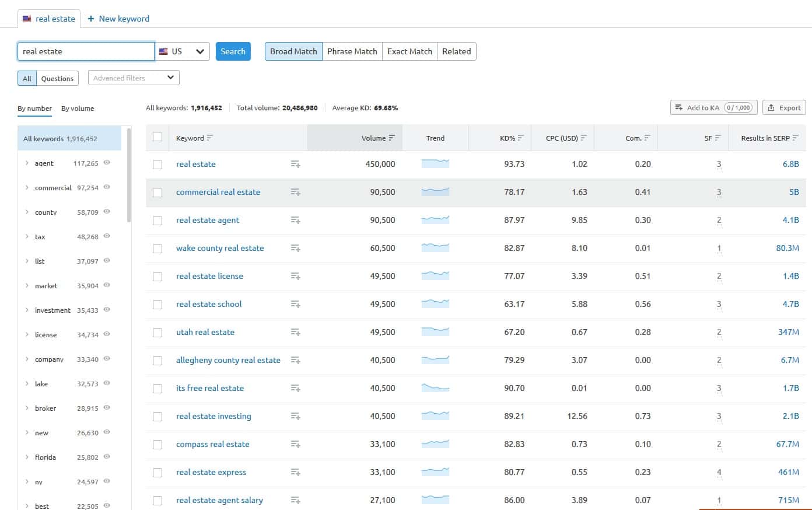This screenshot has height=510, width=812.
Task: Click the sort icon in Volume column header
Action: pos(391,138)
